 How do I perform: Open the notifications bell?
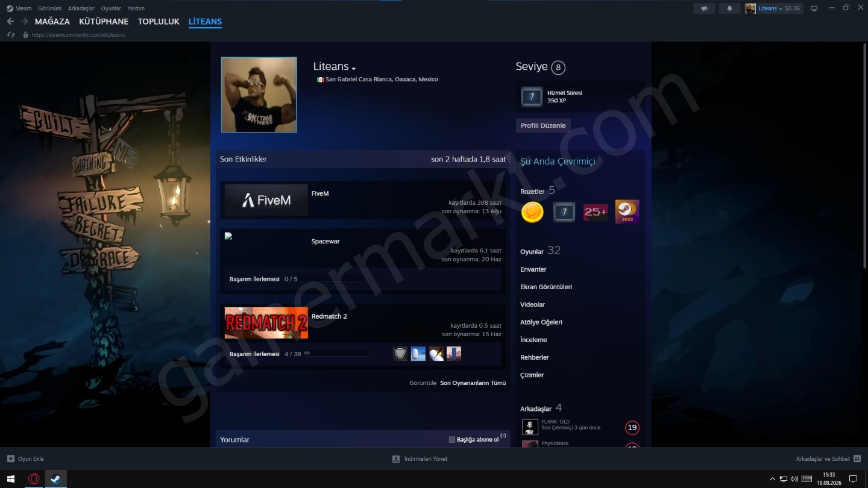tap(729, 8)
